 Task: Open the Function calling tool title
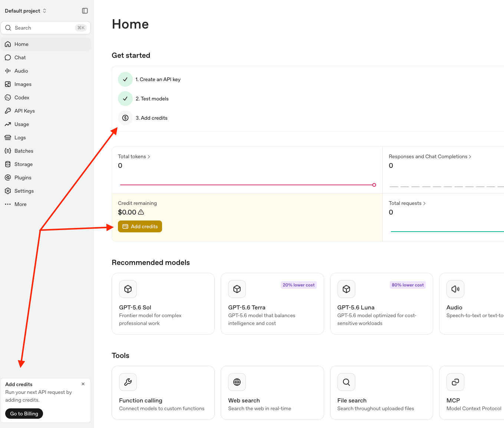click(141, 400)
